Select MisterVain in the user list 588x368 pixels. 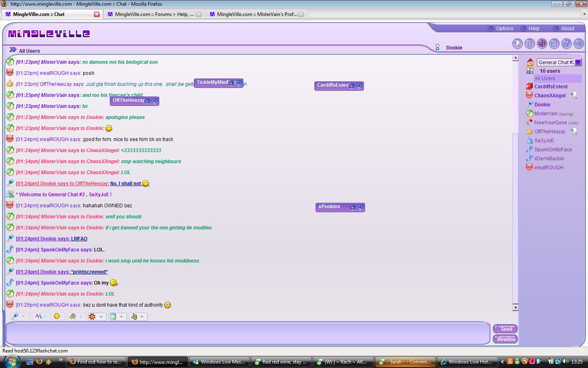546,114
